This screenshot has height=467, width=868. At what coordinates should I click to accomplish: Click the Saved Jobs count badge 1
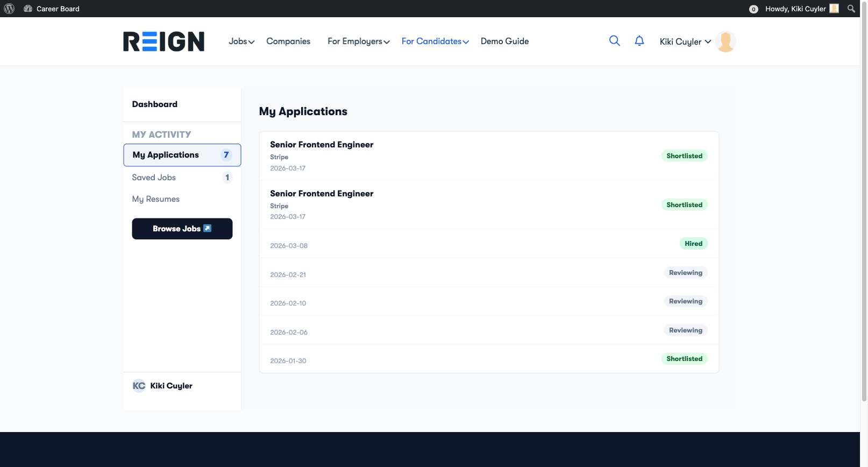pos(227,178)
